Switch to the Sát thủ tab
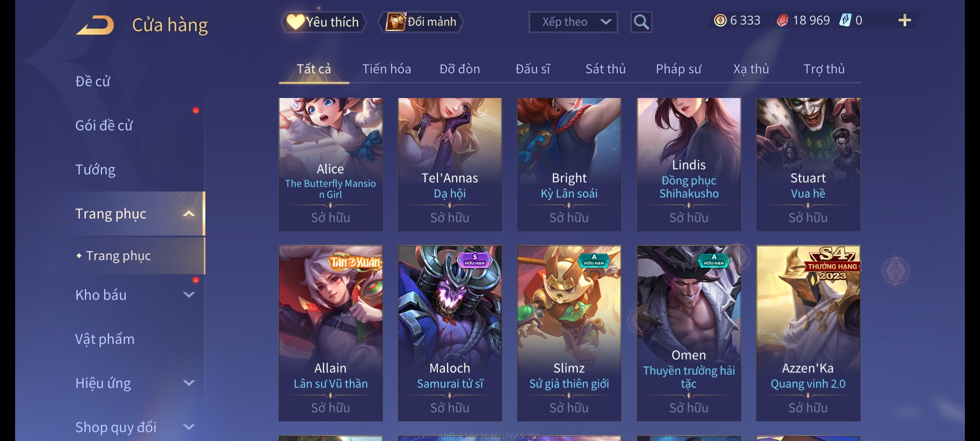 coord(605,69)
